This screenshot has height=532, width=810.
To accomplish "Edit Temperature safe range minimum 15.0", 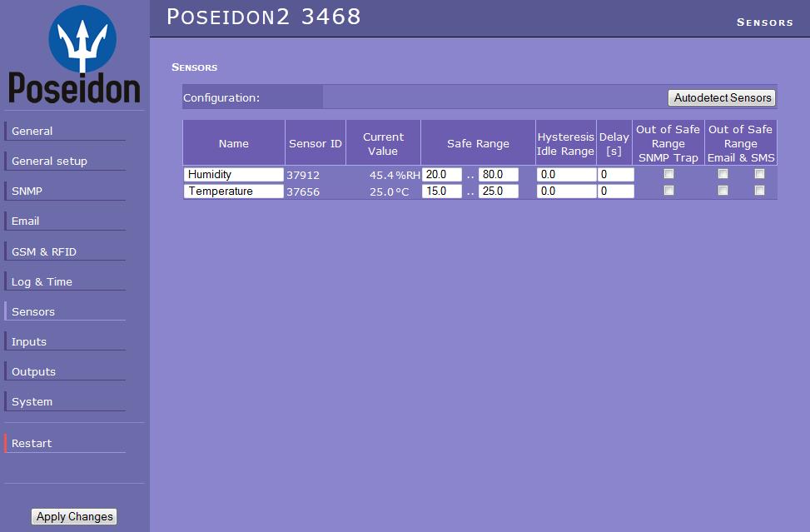I will [442, 191].
